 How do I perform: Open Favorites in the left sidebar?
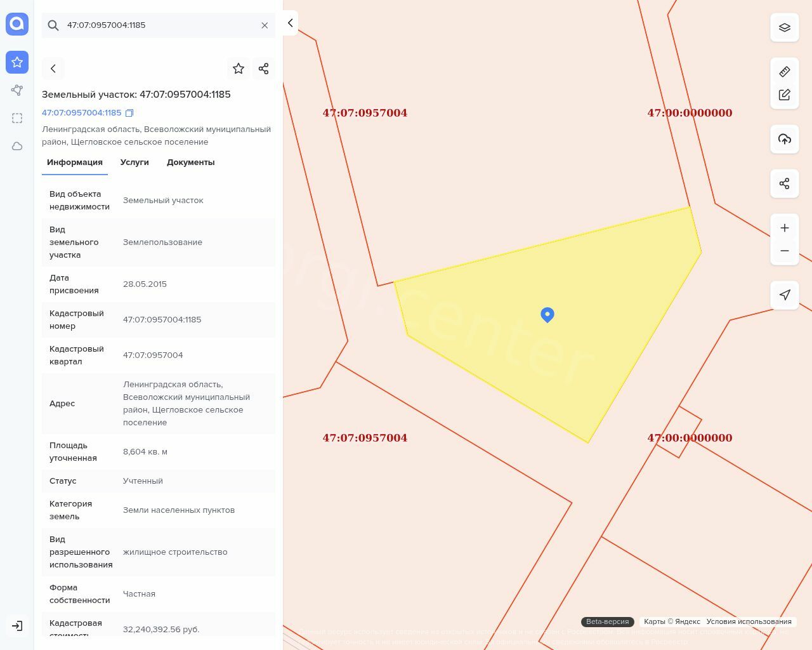pos(17,62)
